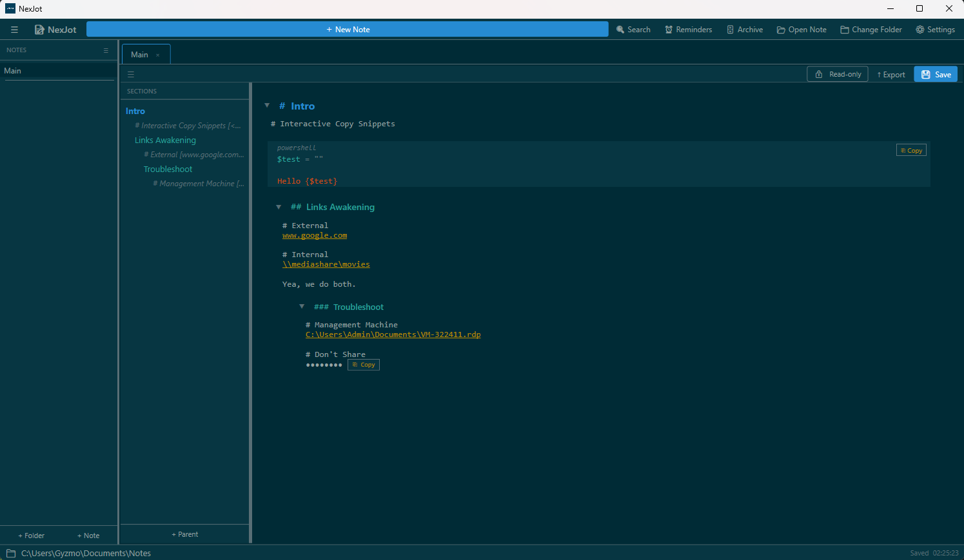This screenshot has width=964, height=560.
Task: Open Search from the top toolbar
Action: tap(633, 30)
